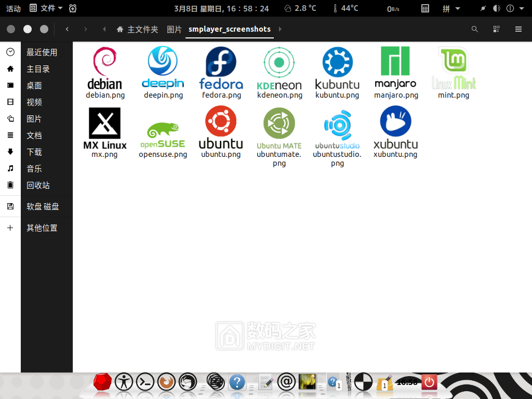
Task: Open 最近使用 in the sidebar
Action: point(42,52)
